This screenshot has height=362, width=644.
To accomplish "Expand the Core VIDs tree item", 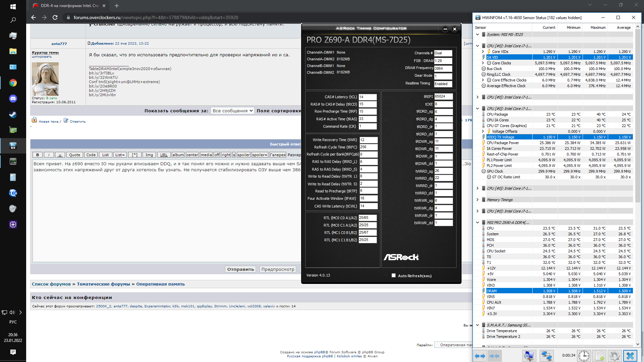I will (x=483, y=52).
